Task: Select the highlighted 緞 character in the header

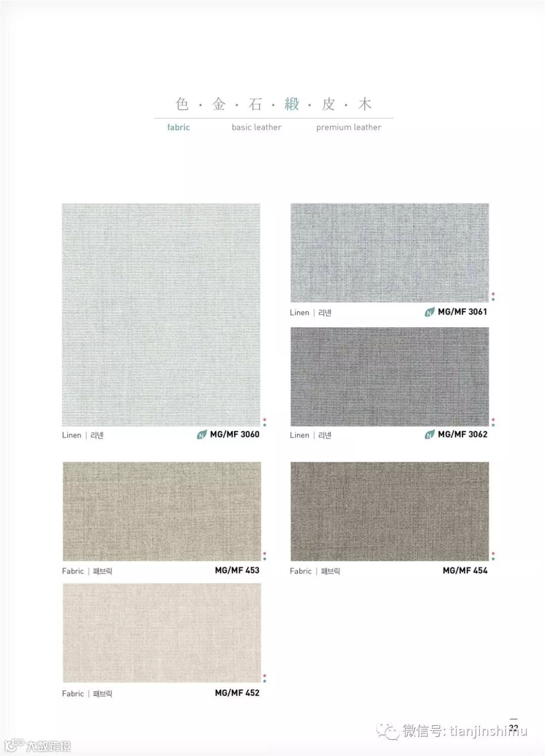Action: [x=292, y=104]
